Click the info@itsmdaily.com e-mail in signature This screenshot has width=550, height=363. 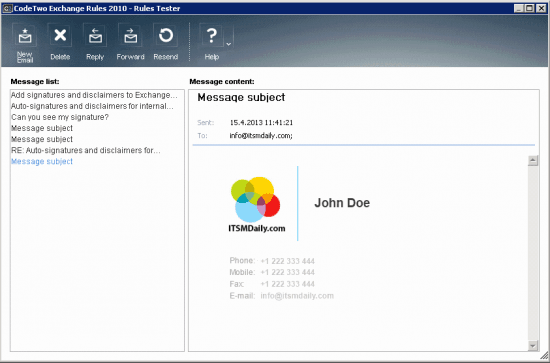[x=297, y=296]
